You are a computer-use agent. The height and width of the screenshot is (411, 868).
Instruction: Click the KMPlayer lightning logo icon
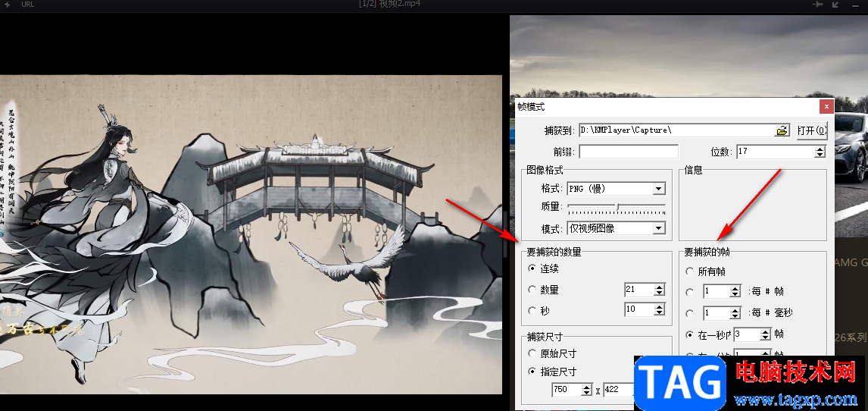pyautogui.click(x=8, y=5)
